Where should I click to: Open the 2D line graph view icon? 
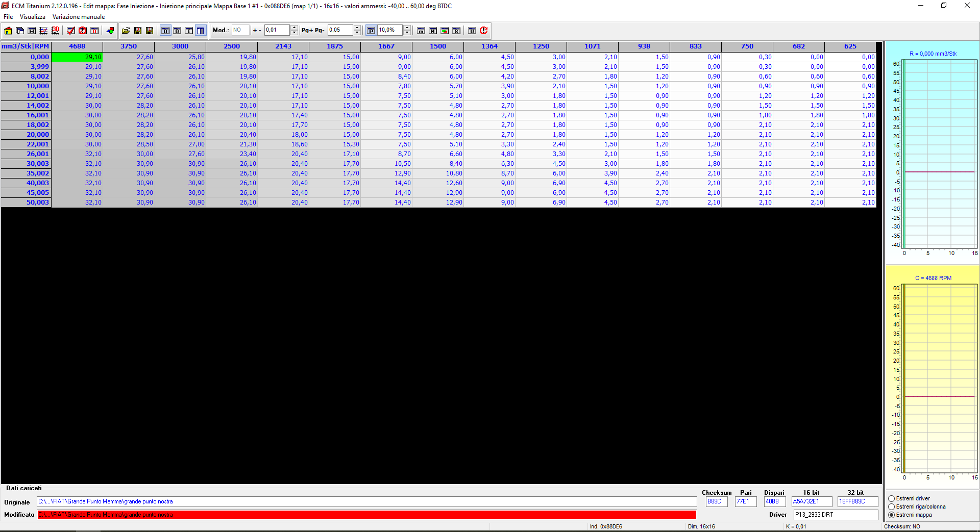click(x=43, y=31)
